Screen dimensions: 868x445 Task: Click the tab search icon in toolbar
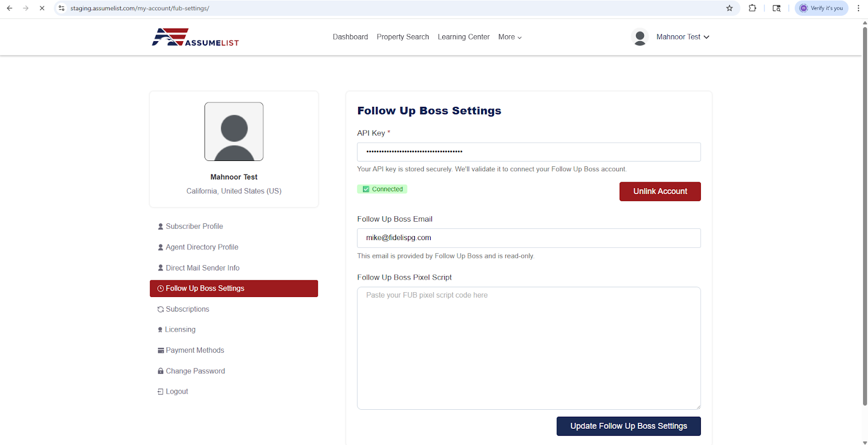(x=776, y=8)
